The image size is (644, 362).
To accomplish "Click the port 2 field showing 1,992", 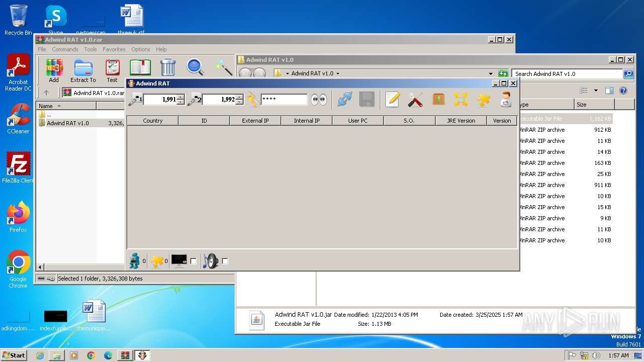I will click(x=219, y=100).
